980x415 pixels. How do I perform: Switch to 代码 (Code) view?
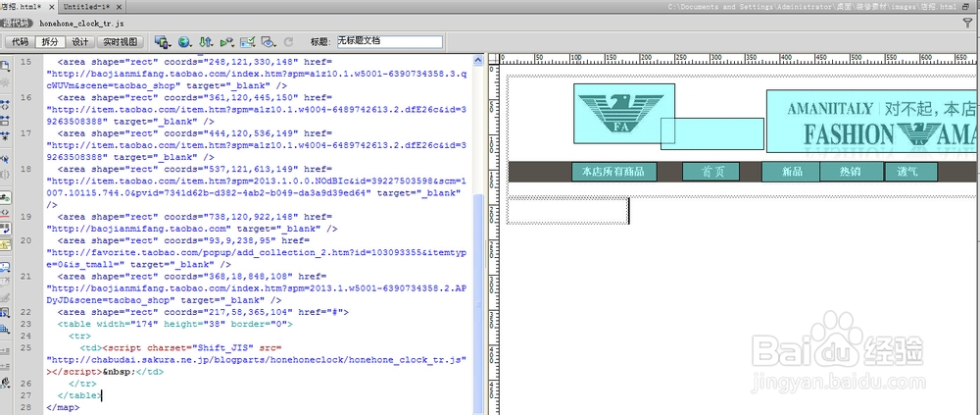coord(20,42)
